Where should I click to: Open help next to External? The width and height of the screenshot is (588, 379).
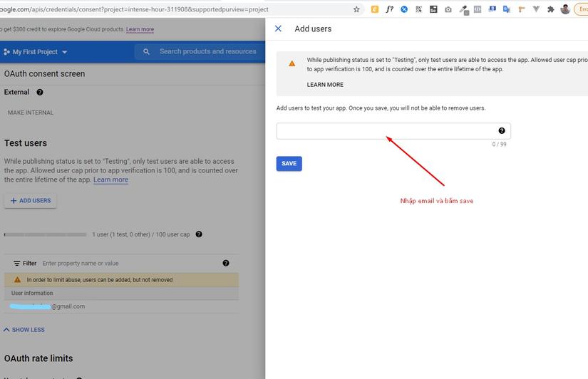click(x=40, y=92)
